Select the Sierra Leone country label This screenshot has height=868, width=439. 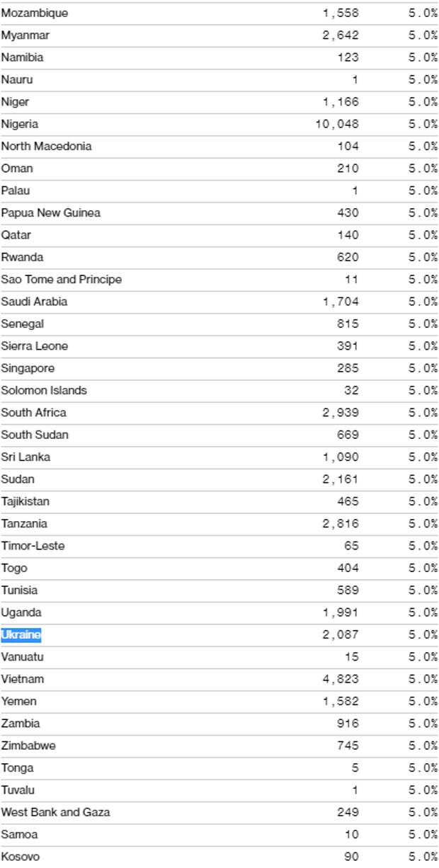35,346
